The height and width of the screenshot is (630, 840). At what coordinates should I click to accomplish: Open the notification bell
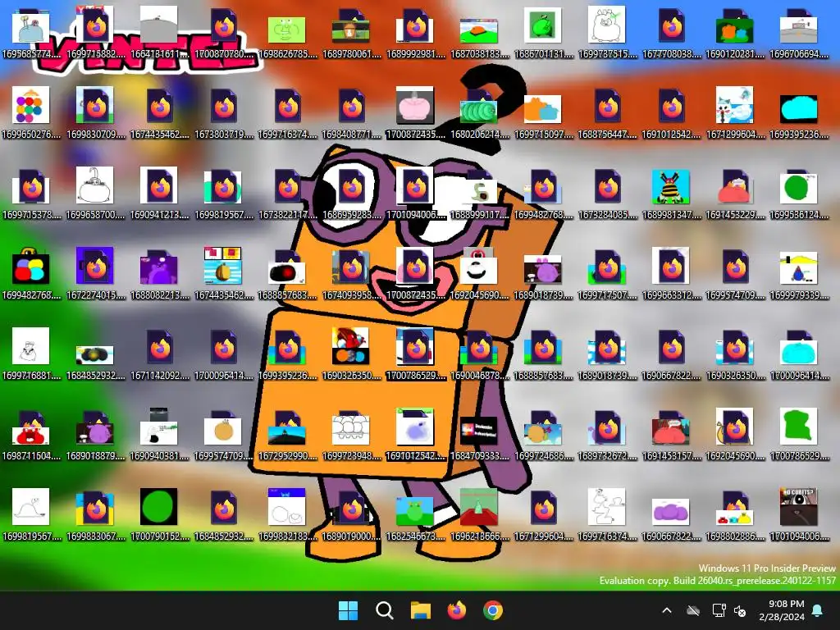[818, 610]
